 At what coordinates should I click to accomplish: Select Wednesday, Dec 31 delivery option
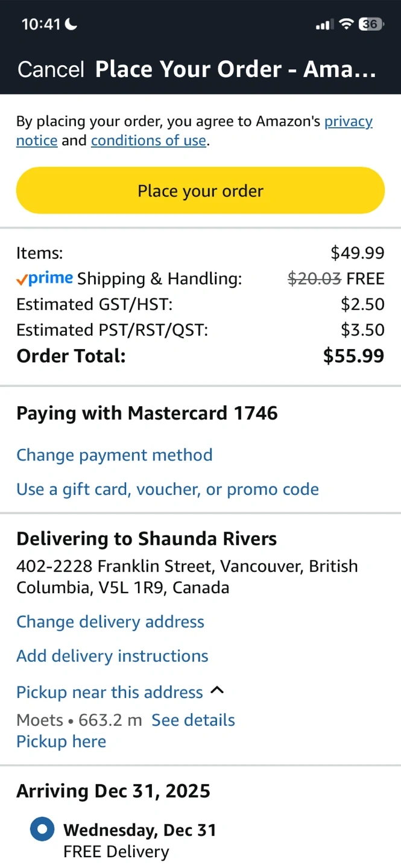pyautogui.click(x=42, y=830)
